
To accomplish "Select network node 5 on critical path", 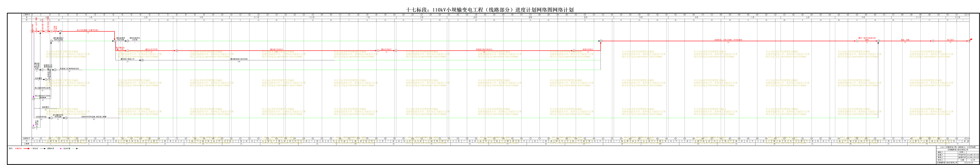I will [41, 31].
